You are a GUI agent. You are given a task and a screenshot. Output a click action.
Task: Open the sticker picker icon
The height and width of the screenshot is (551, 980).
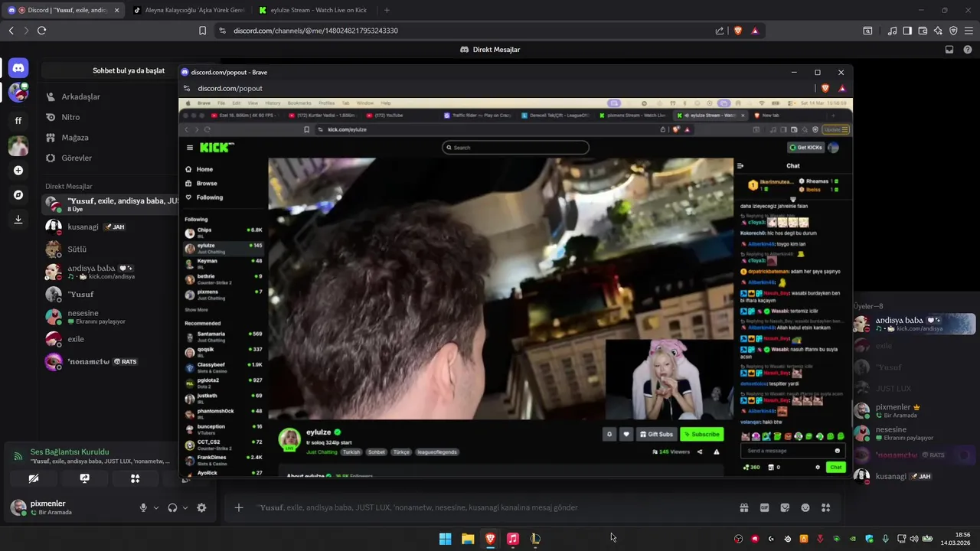click(785, 507)
